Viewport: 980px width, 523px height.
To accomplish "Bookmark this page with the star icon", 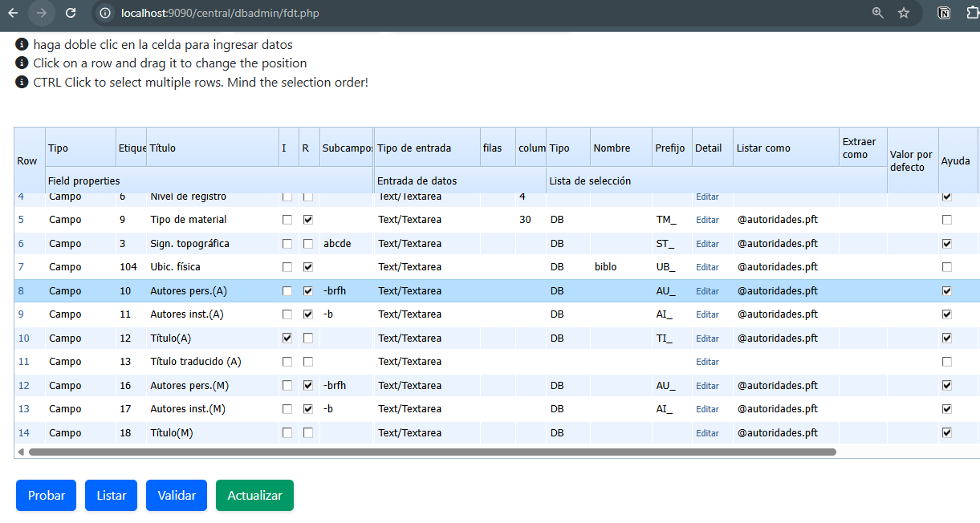I will (904, 13).
